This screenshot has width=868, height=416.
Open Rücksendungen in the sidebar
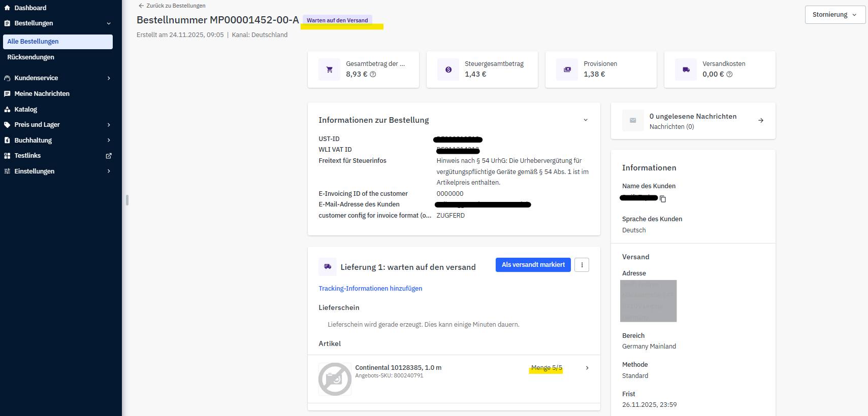pyautogui.click(x=31, y=57)
